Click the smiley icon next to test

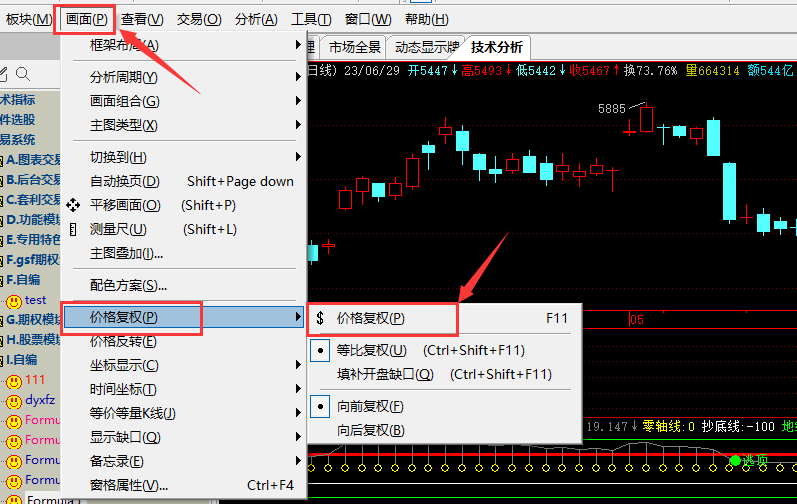[x=14, y=302]
